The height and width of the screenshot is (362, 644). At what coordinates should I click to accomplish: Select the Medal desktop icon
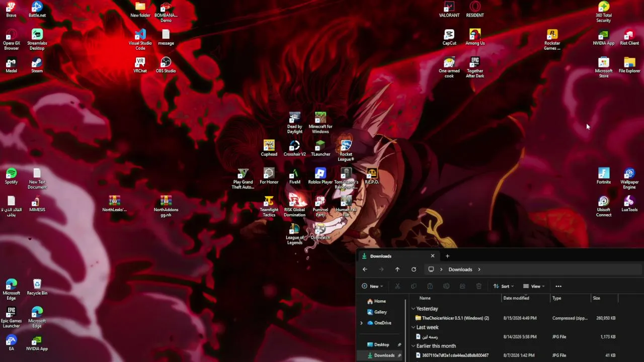[11, 64]
